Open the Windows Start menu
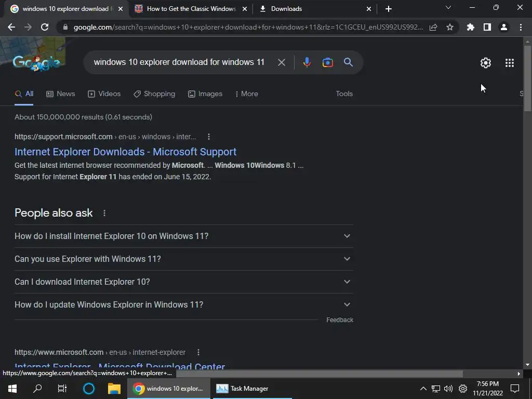The height and width of the screenshot is (399, 532). click(12, 389)
